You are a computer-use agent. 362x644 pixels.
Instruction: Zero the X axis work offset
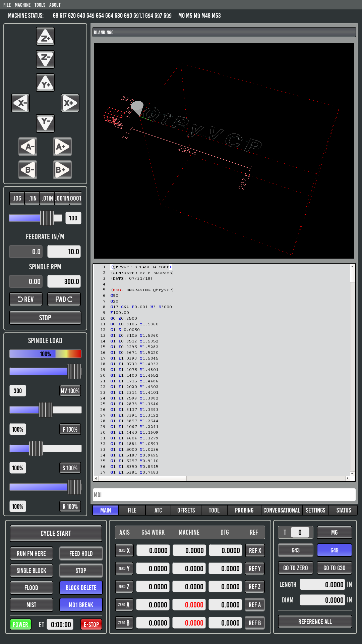tap(124, 550)
